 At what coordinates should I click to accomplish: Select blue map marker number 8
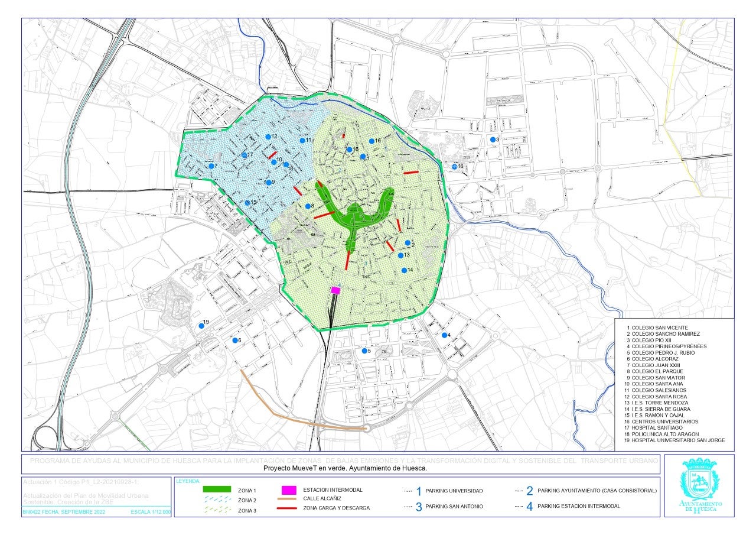[308, 206]
